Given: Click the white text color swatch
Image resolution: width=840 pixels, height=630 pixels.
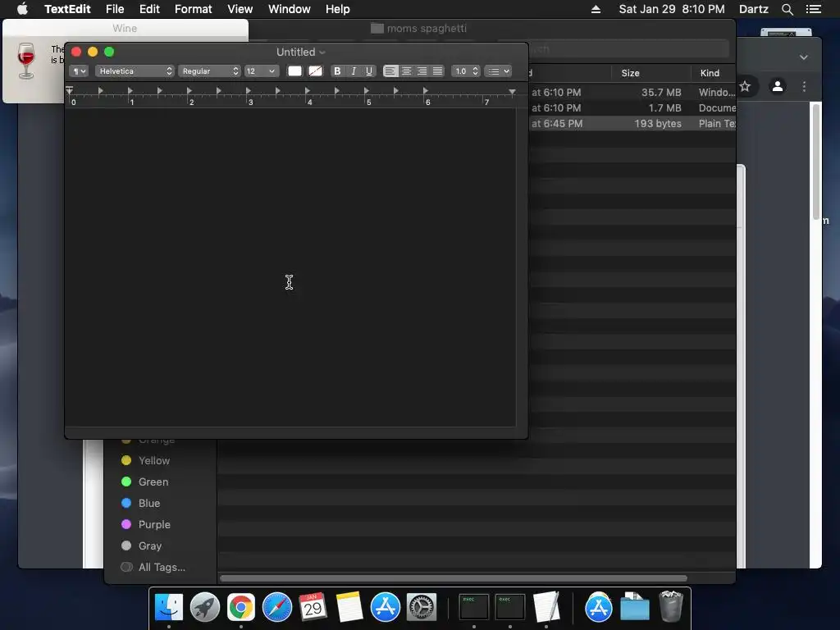Looking at the screenshot, I should click(x=294, y=71).
